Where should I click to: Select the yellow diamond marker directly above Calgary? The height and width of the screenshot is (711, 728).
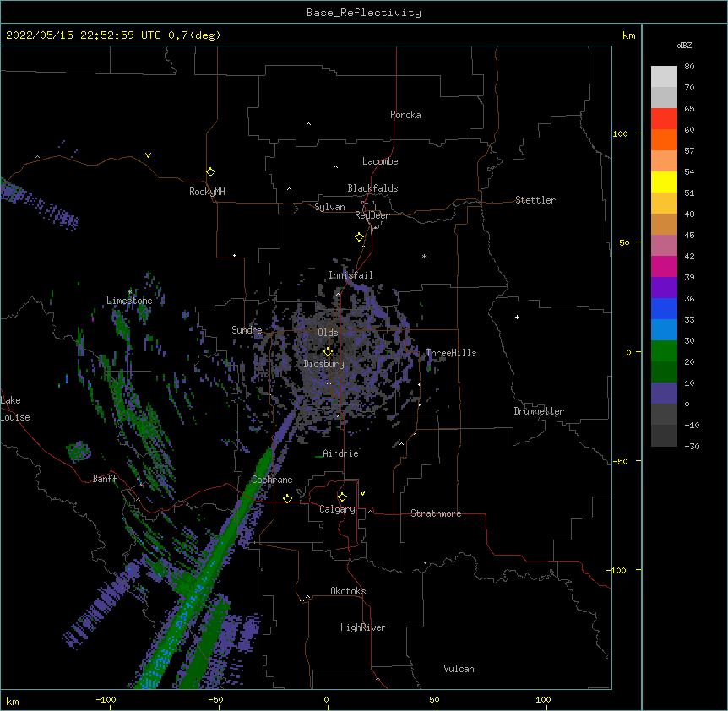342,497
